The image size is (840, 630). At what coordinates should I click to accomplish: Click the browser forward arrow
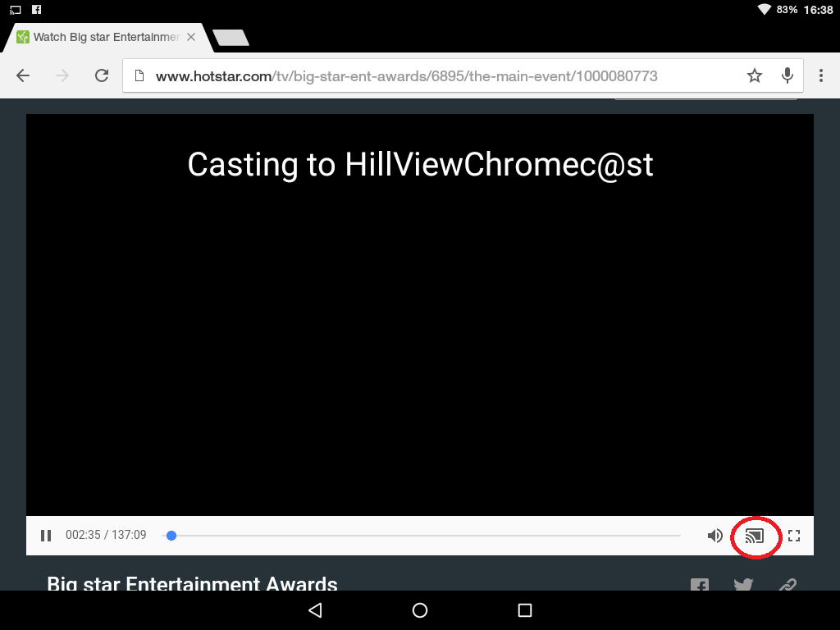tap(62, 75)
